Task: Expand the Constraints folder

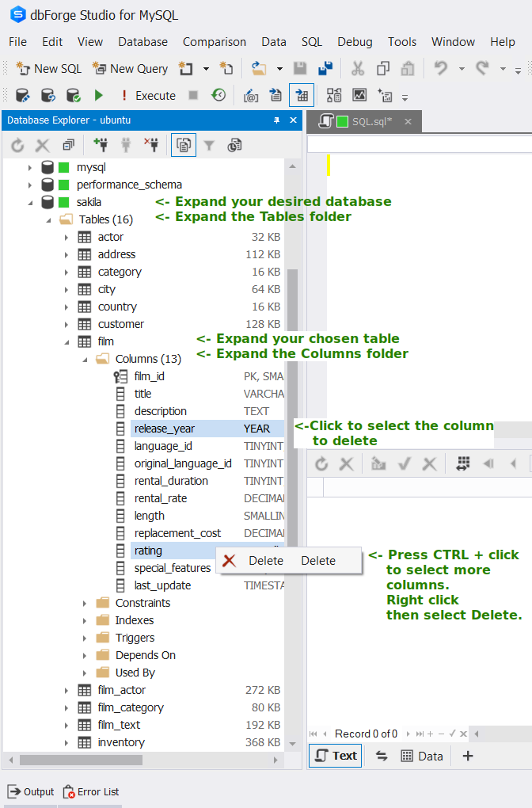Action: [85, 603]
